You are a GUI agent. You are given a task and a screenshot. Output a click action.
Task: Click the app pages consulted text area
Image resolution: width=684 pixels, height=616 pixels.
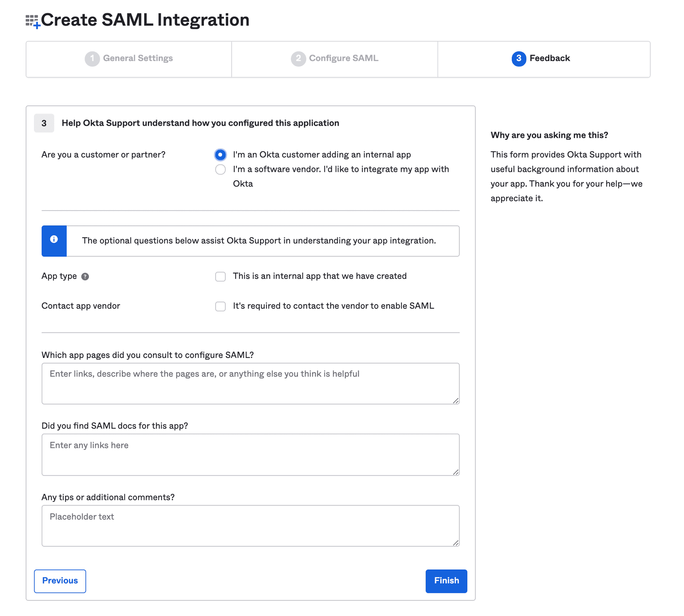[250, 383]
